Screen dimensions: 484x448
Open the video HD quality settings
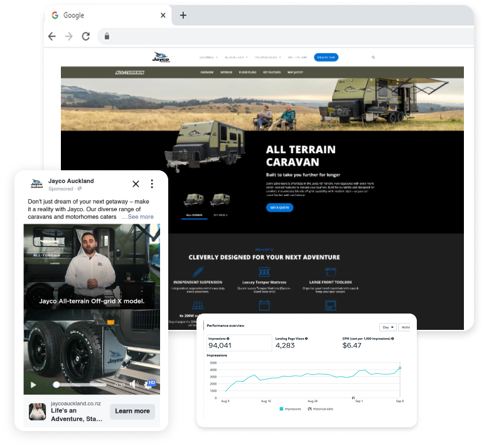pos(151,383)
